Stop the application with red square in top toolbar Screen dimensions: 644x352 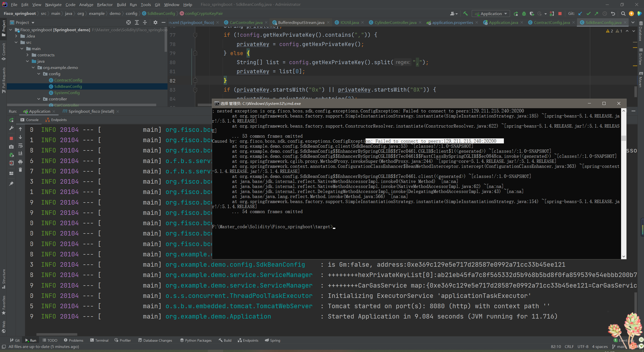tap(560, 14)
